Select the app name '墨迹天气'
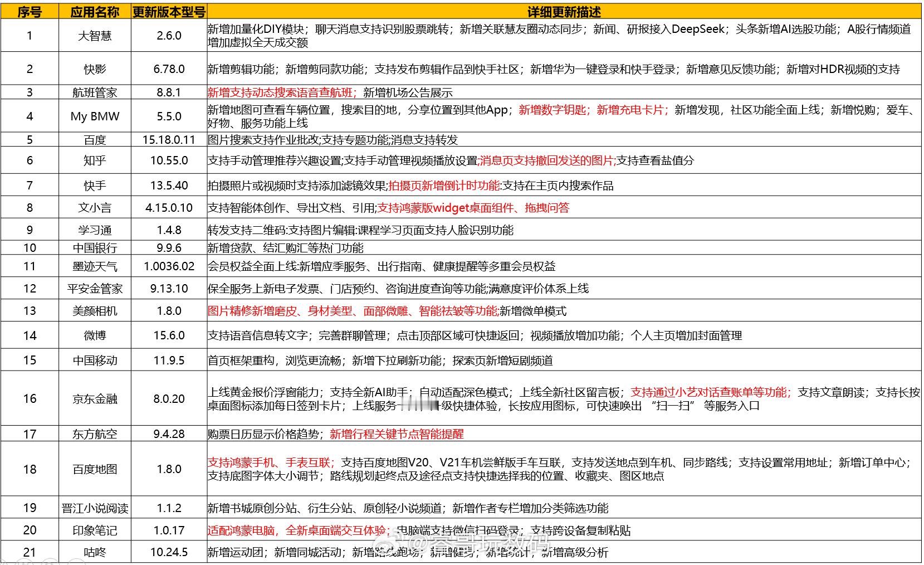924x565 pixels. [x=95, y=266]
